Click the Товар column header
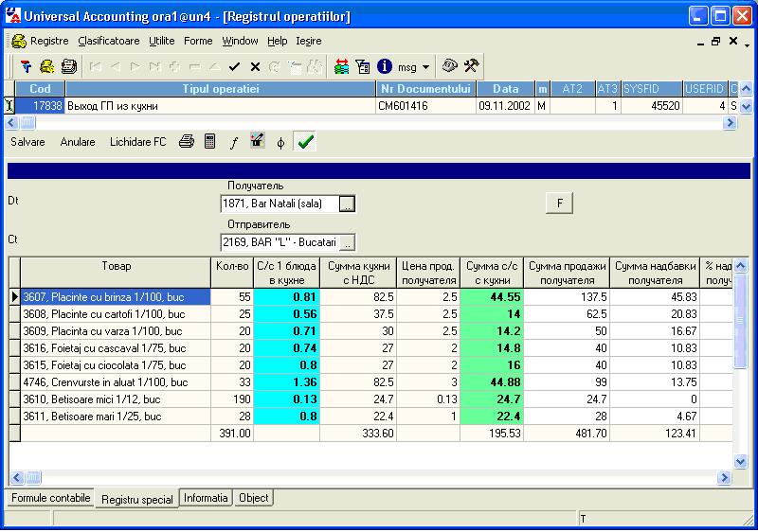This screenshot has width=758, height=532. coord(116,273)
